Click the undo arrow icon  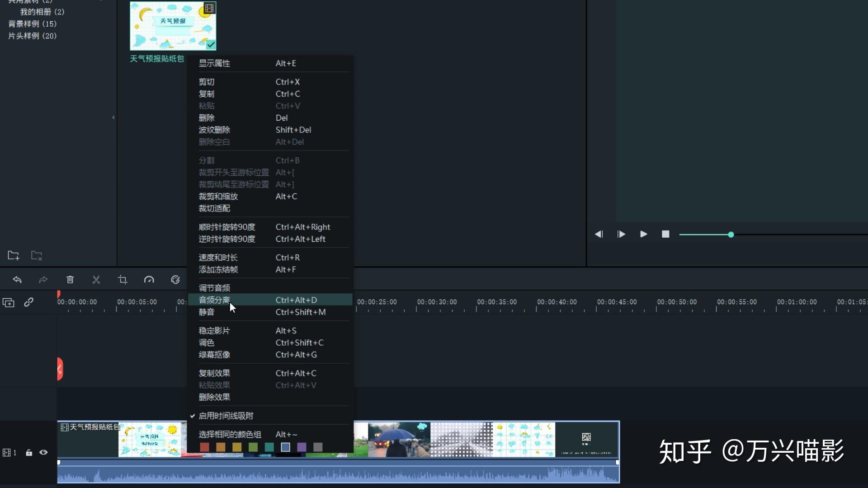pos(17,280)
